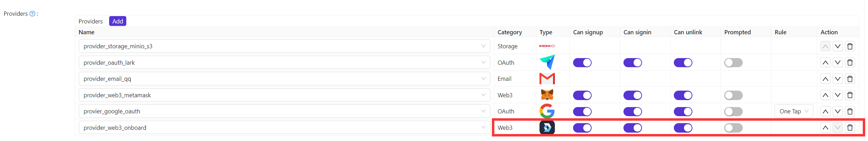This screenshot has width=868, height=141.
Task: Click the MetaMask fox type icon
Action: click(x=547, y=95)
